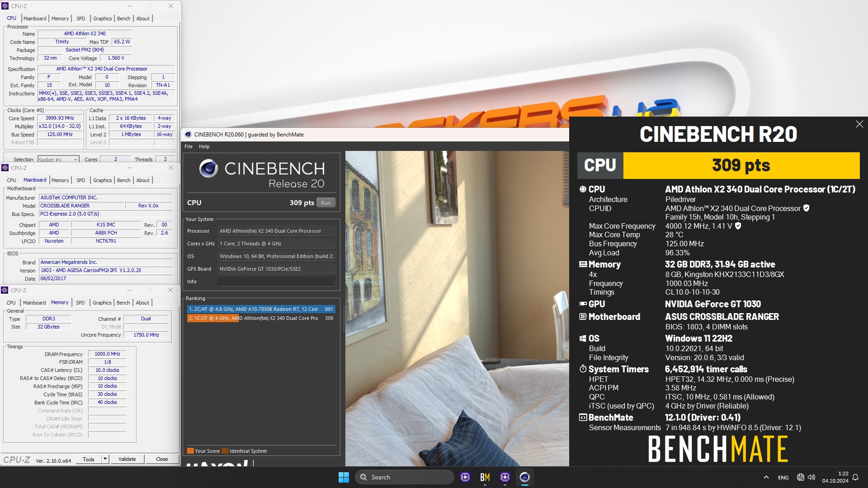Run the Cinebench CPU test
868x488 pixels.
tap(325, 203)
